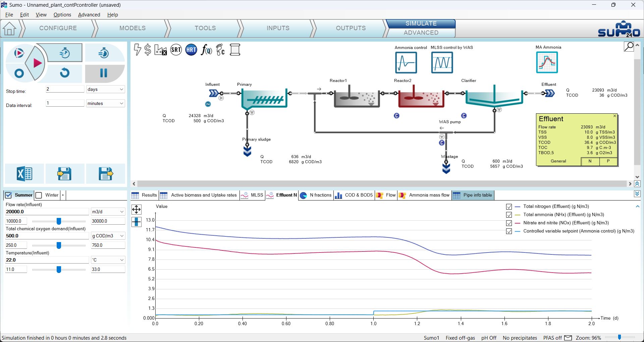Click the SRT calculation icon
The width and height of the screenshot is (644, 342).
tap(176, 50)
